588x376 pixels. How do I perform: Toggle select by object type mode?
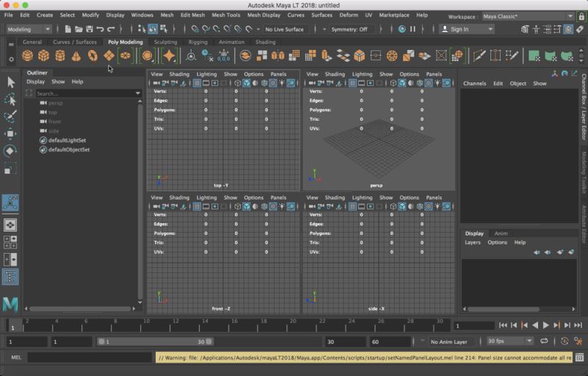pyautogui.click(x=153, y=29)
